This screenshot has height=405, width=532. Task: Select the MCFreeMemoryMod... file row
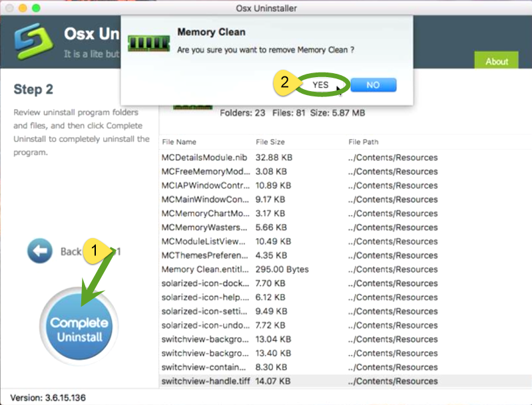(x=346, y=172)
